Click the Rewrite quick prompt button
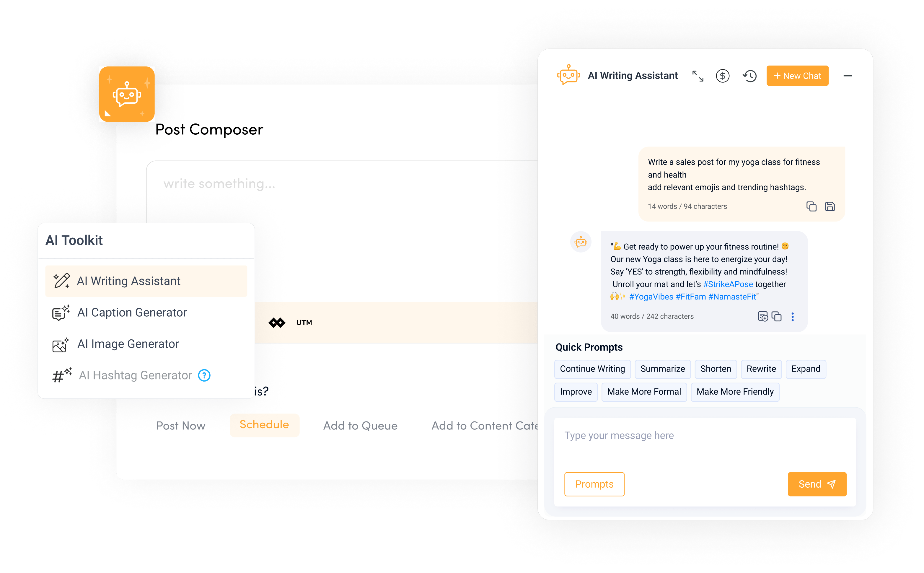Viewport: 924px width, 573px height. coord(760,369)
